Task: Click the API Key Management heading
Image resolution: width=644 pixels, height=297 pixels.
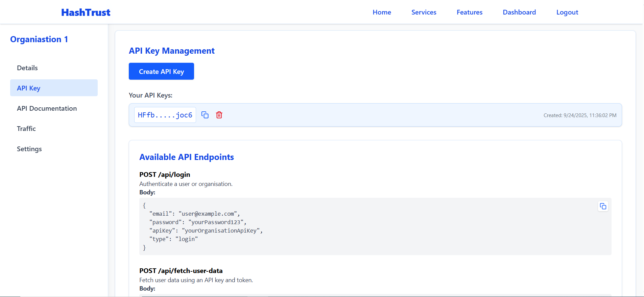Action: point(171,51)
